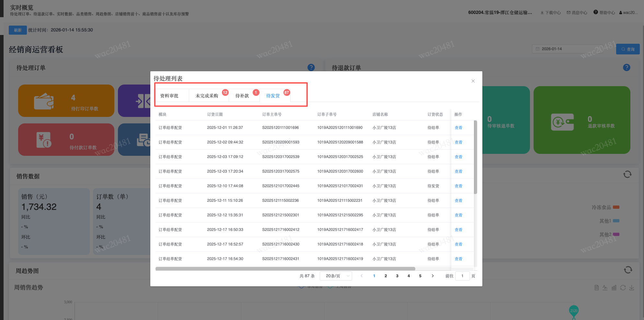Switch chart to bar view icon
This screenshot has height=320, width=644.
(614, 288)
